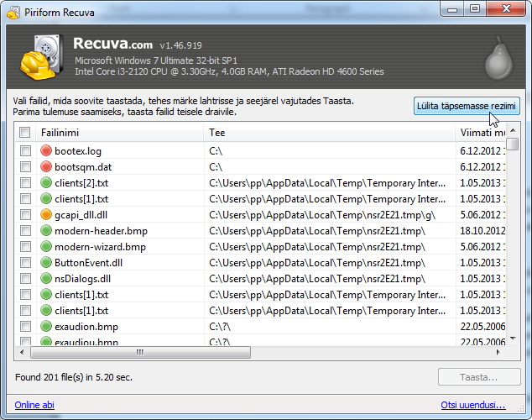Check the box for bootsqm.dat
The width and height of the screenshot is (532, 420).
[25, 166]
